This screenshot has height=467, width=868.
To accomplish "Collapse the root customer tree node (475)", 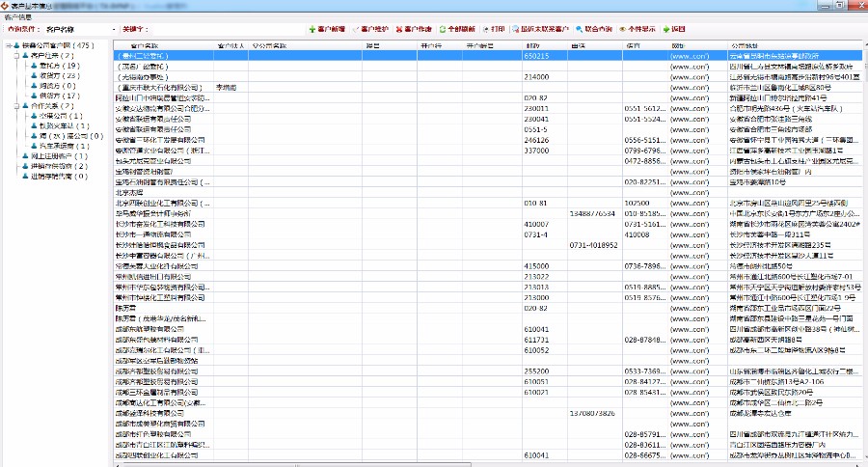I will point(10,45).
